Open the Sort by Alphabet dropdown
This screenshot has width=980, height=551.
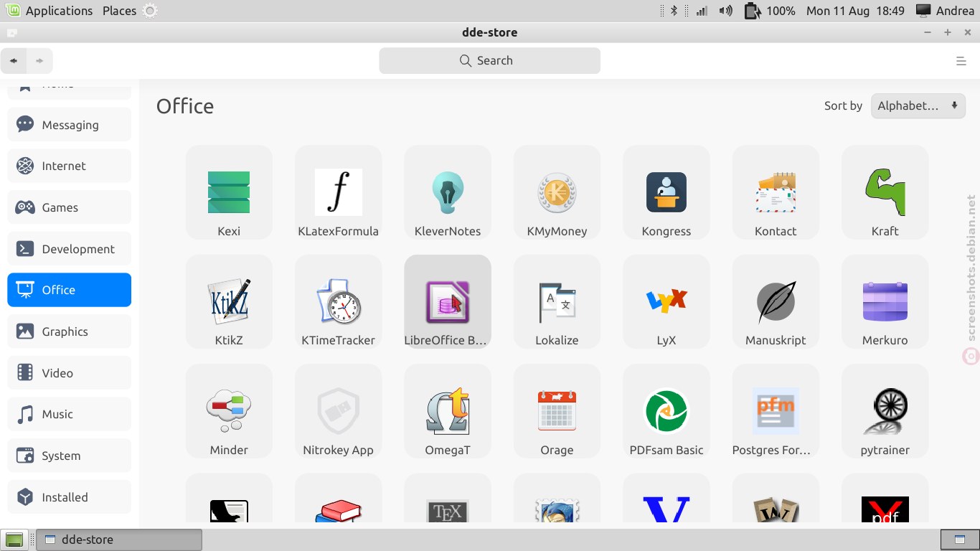[918, 105]
